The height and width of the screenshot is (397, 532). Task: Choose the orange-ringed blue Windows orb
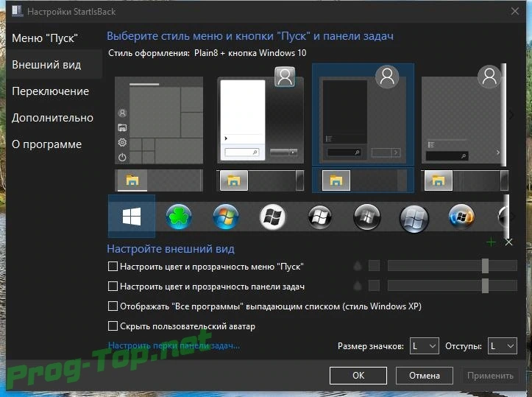[x=461, y=217]
